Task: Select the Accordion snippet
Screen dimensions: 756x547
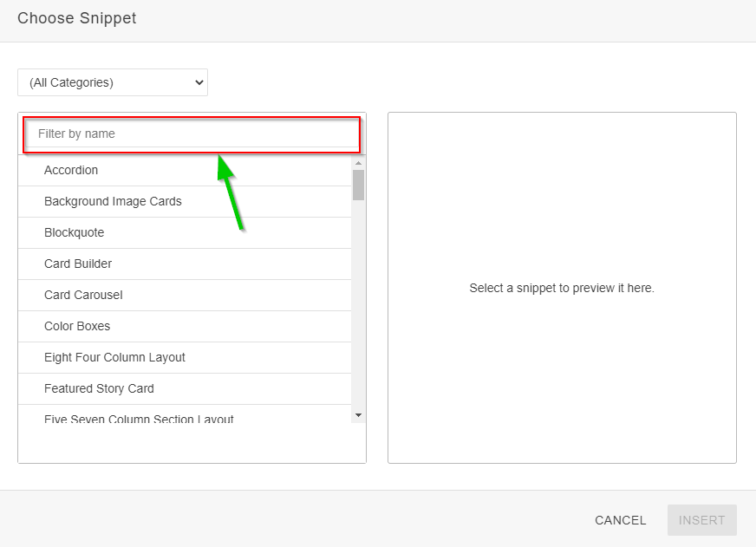Action: click(x=71, y=170)
